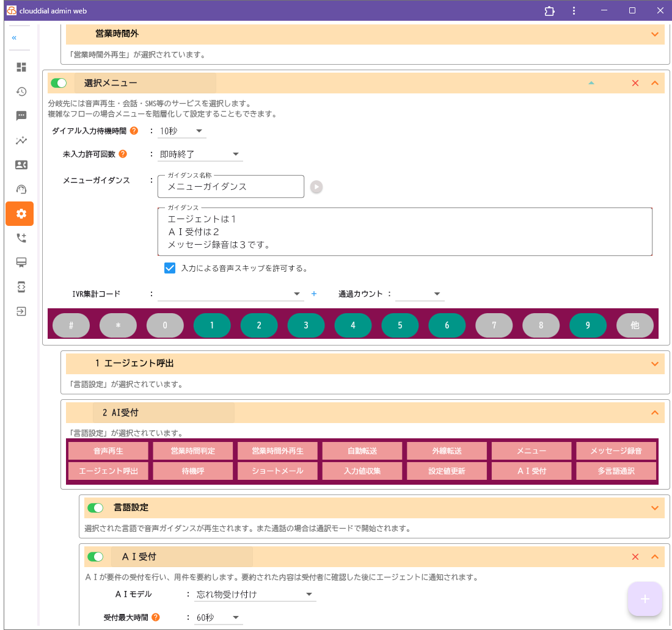Turn off the ＡＩ受付 toggle
Screen dimensions: 672x630
[95, 556]
